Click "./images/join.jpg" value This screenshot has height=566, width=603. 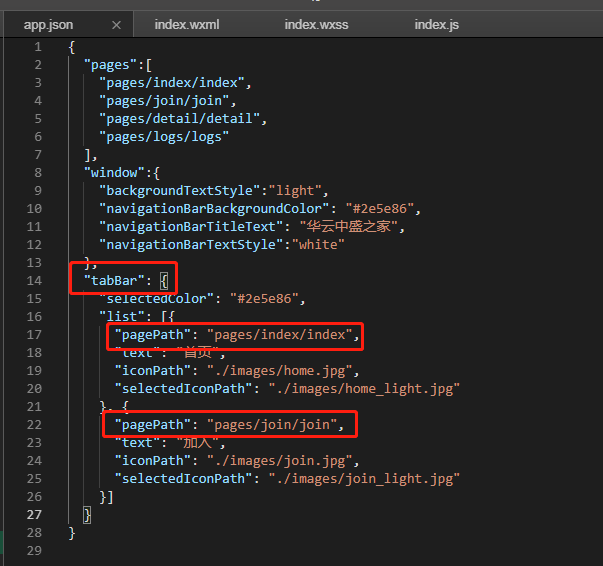280,461
